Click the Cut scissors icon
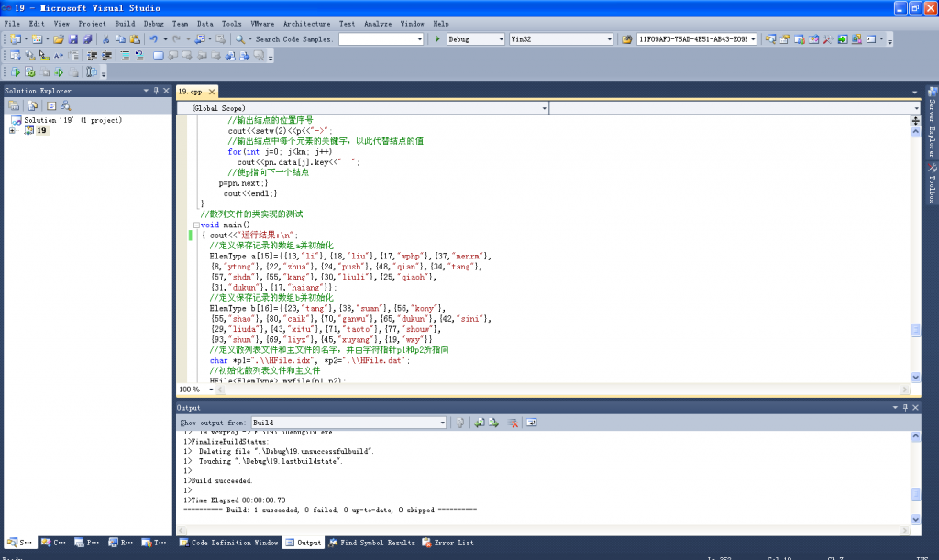 click(106, 39)
